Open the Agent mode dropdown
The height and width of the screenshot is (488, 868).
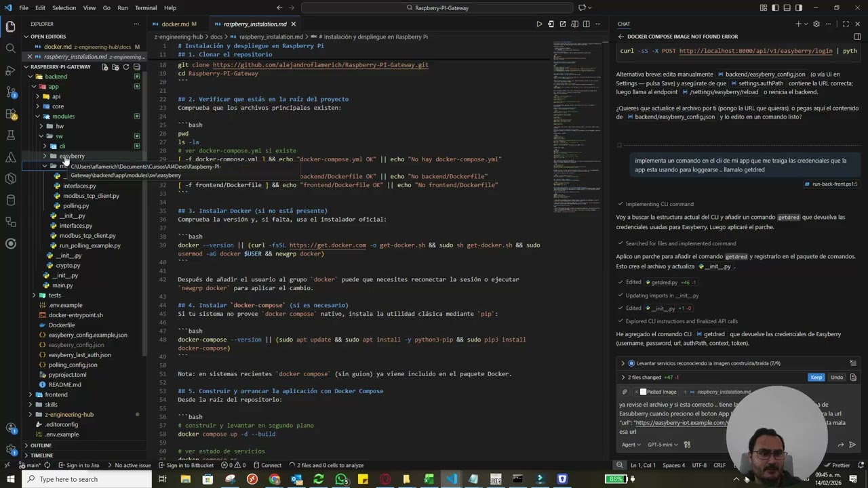631,445
